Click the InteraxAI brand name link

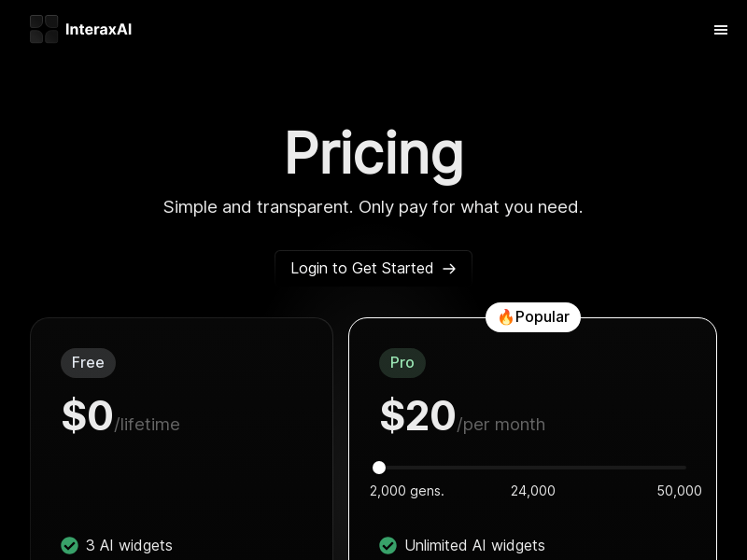pos(99,30)
